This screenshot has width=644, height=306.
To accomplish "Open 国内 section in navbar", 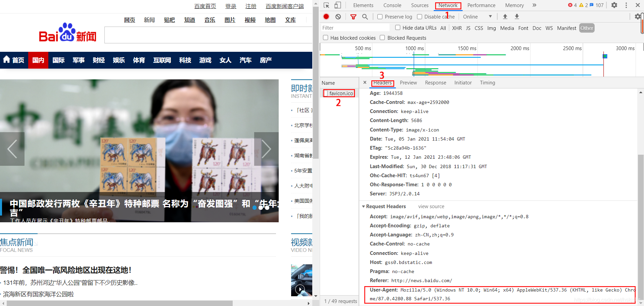I will (38, 60).
